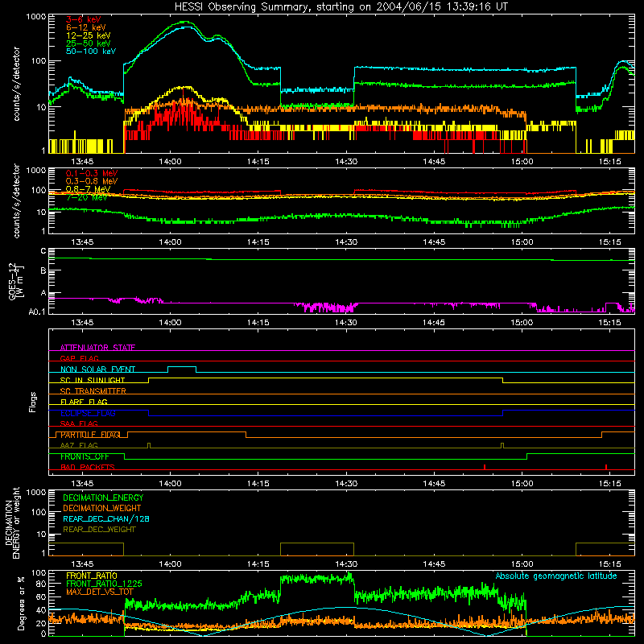Select the 3-6 keV legend label
Image resolution: width=644 pixels, height=644 pixels.
click(84, 19)
